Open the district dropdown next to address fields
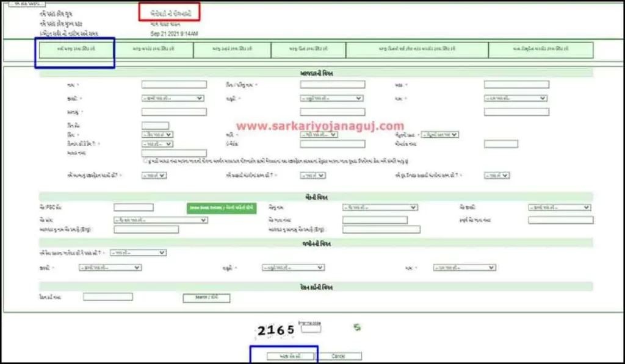Viewport: 625px width, 364px height. pos(154,134)
